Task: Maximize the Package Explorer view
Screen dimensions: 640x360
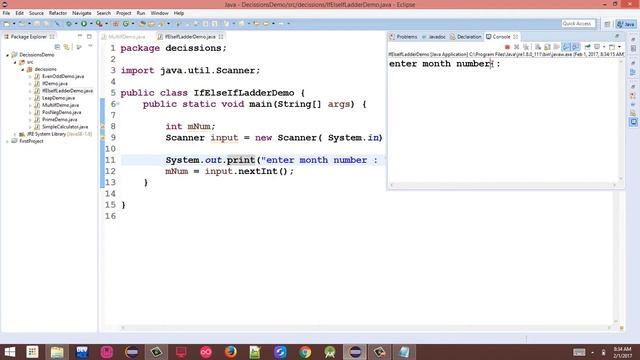Action: 89,36
